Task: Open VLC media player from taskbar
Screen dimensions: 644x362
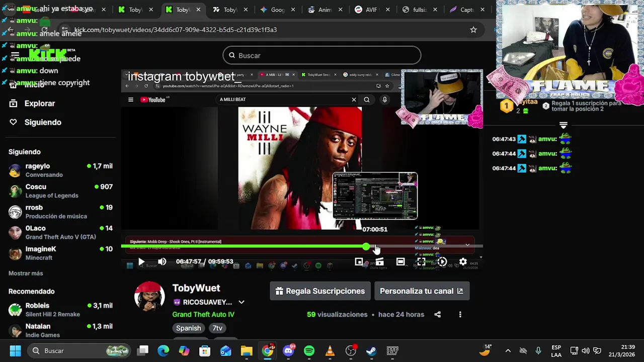Action: point(330,350)
